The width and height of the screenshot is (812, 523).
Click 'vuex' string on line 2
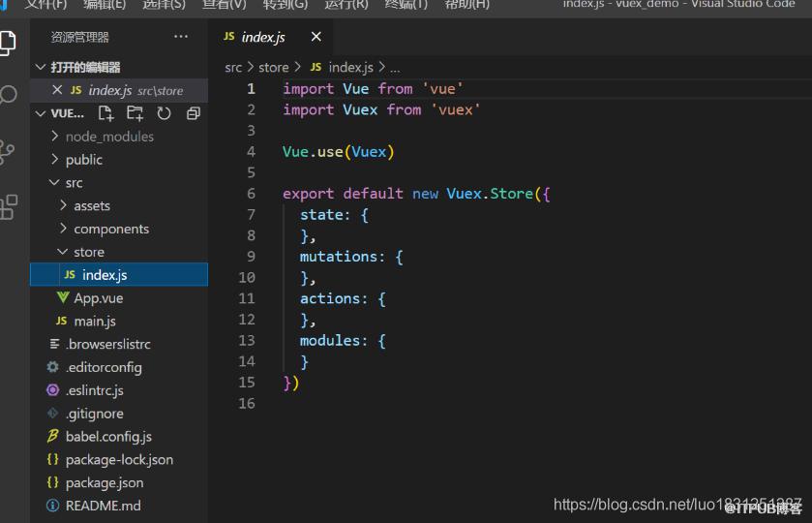455,109
